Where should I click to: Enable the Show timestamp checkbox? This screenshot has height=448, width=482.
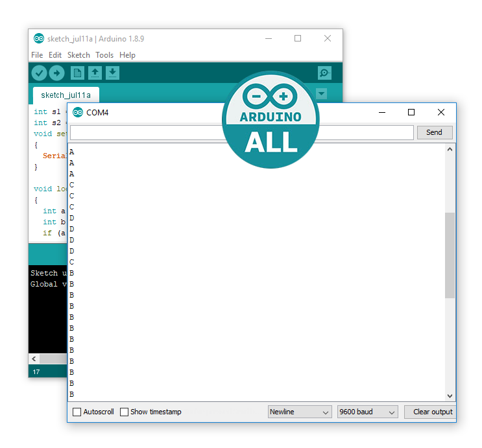coord(124,412)
